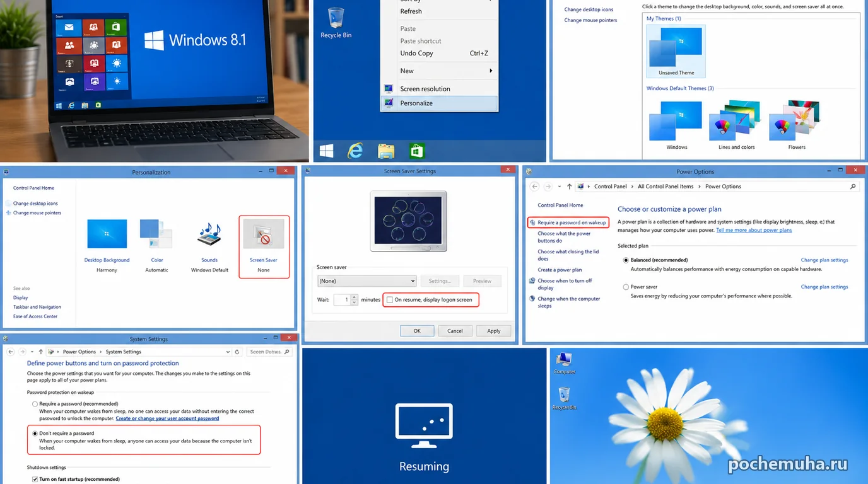Viewport: 868px width, 484px height.
Task: Click the Wait minutes number field
Action: [x=342, y=300]
